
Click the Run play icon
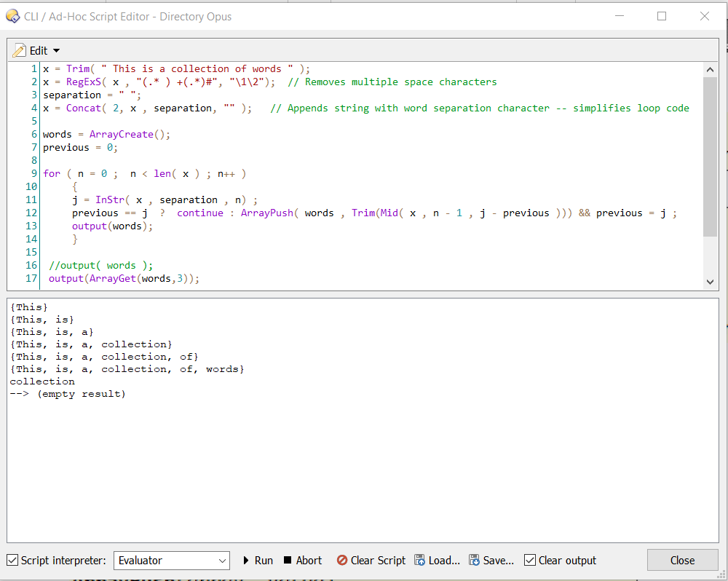[246, 560]
